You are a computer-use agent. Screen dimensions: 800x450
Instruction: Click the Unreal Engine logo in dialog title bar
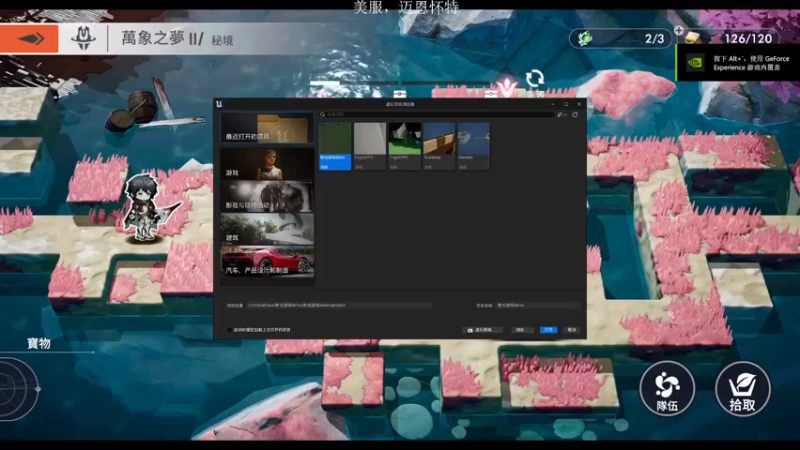coord(219,104)
